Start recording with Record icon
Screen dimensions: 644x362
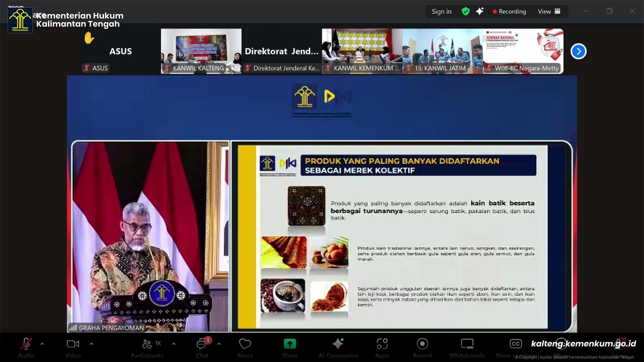click(x=422, y=344)
